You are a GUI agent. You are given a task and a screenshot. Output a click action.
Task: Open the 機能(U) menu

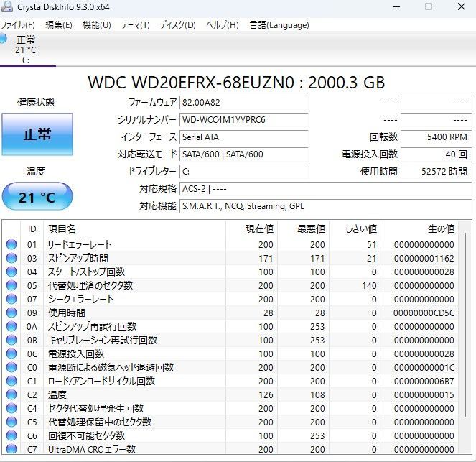tap(97, 25)
